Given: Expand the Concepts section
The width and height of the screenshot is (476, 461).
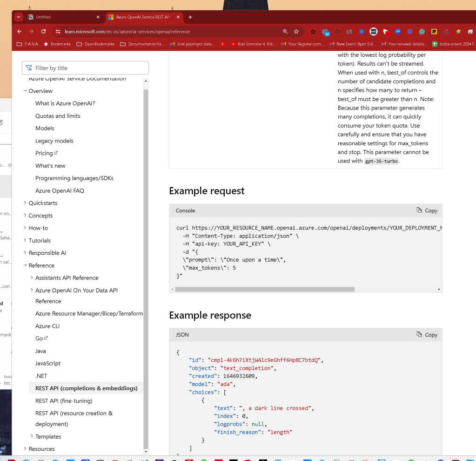Looking at the screenshot, I should pos(25,215).
